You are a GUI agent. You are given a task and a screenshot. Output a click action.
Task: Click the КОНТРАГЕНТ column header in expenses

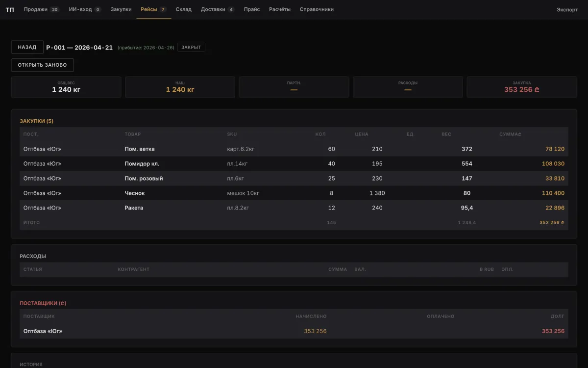(x=133, y=269)
